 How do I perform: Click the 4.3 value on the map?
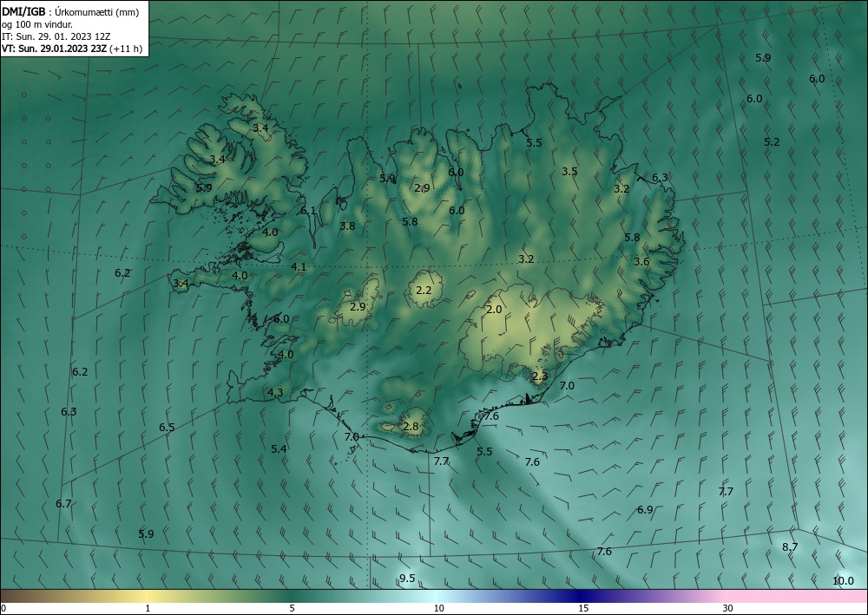click(275, 393)
